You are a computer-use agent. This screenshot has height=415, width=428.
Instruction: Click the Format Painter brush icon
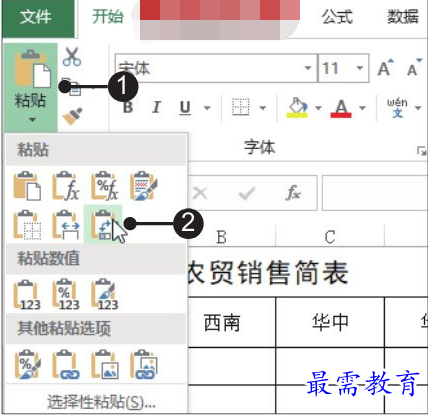73,116
